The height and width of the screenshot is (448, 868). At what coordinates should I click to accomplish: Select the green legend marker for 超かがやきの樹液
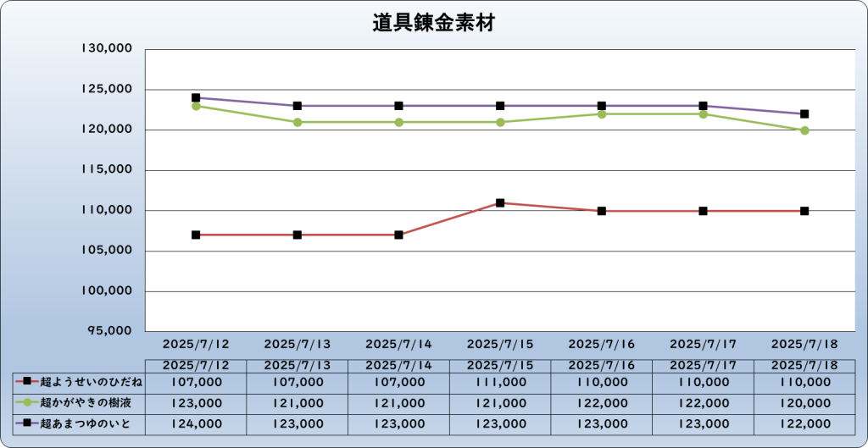click(27, 402)
